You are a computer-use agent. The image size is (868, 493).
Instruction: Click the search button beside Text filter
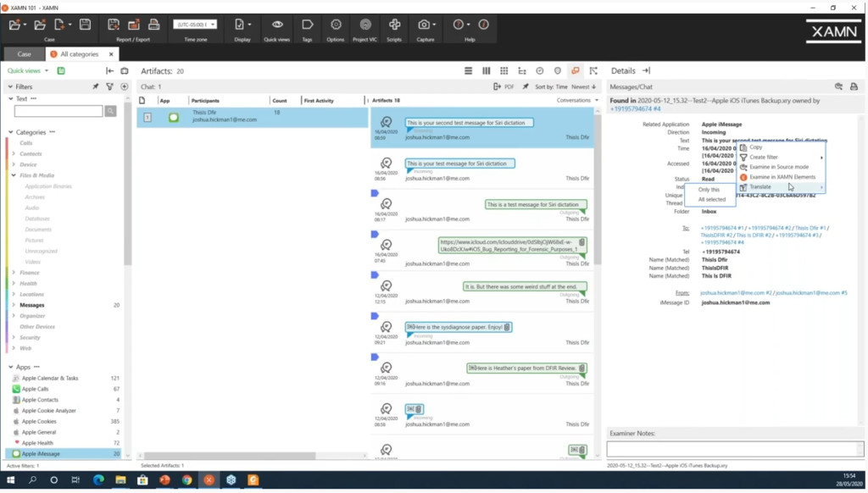tap(111, 111)
